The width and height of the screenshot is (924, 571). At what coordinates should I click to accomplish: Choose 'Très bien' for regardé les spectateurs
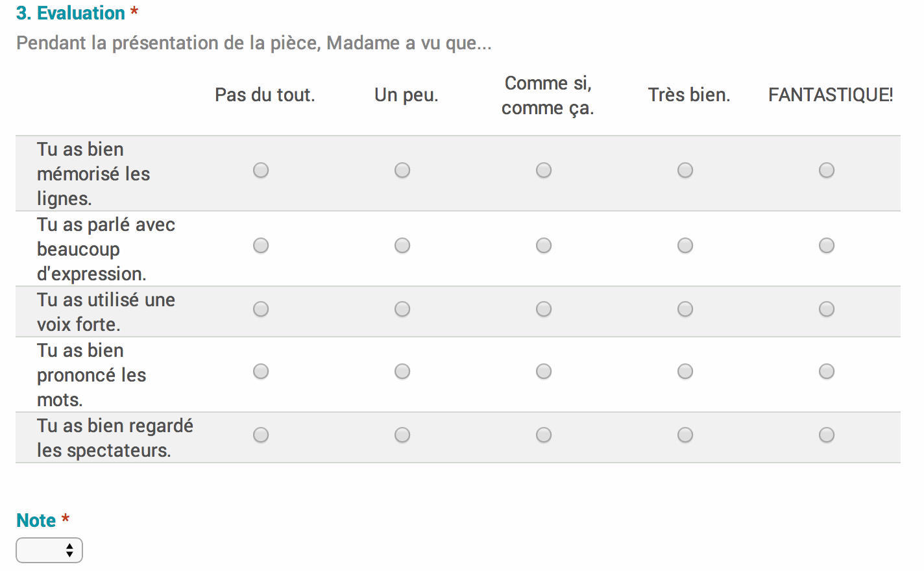(x=685, y=435)
